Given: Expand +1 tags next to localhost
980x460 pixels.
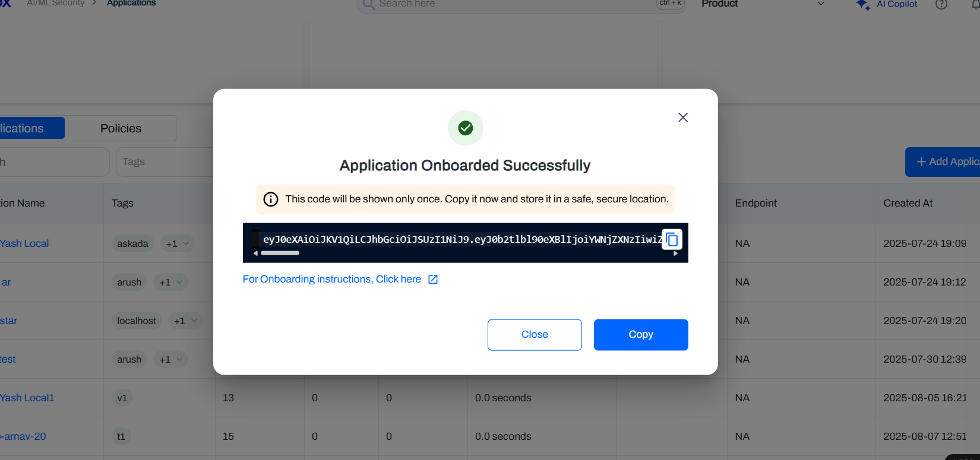Looking at the screenshot, I should pos(185,321).
